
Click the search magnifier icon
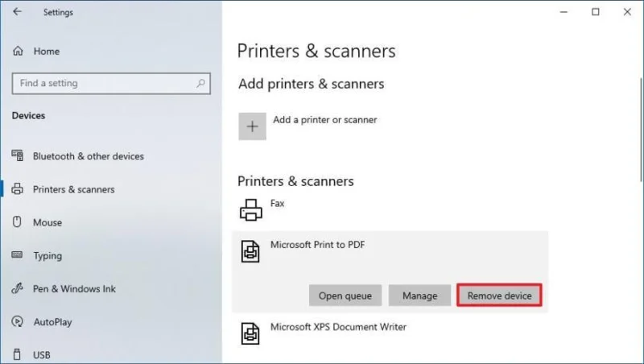tap(200, 84)
